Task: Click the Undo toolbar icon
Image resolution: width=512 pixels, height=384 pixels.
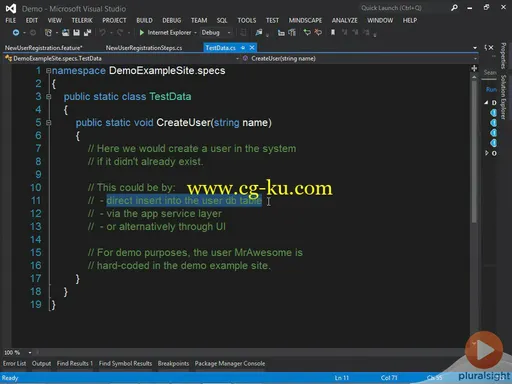Action: click(x=102, y=32)
